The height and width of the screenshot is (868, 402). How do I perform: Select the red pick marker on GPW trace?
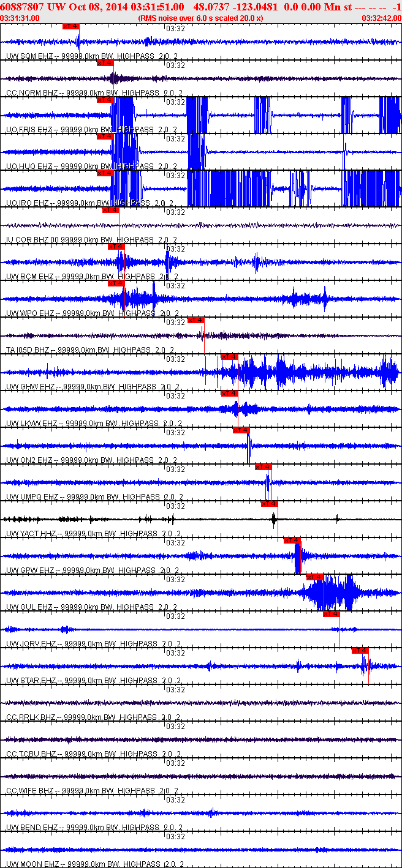coord(292,540)
